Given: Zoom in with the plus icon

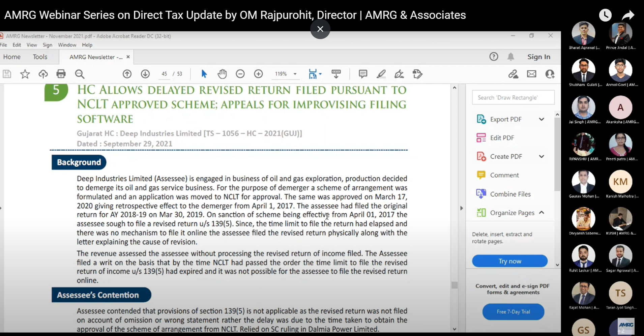Looking at the screenshot, I should point(259,74).
